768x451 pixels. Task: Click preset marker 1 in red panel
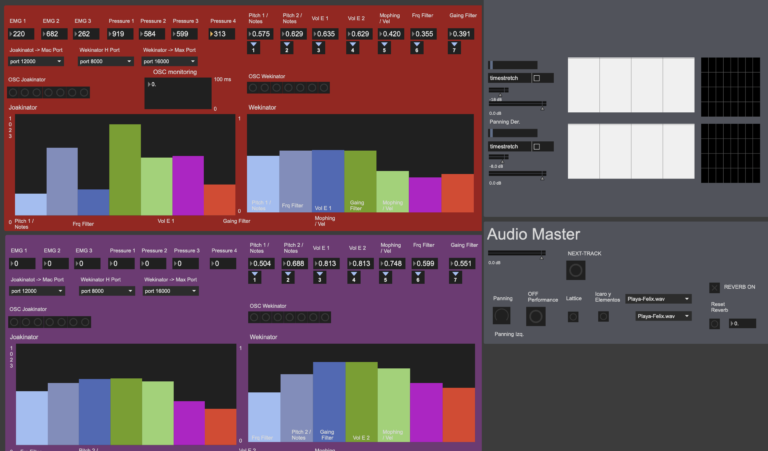coord(254,47)
